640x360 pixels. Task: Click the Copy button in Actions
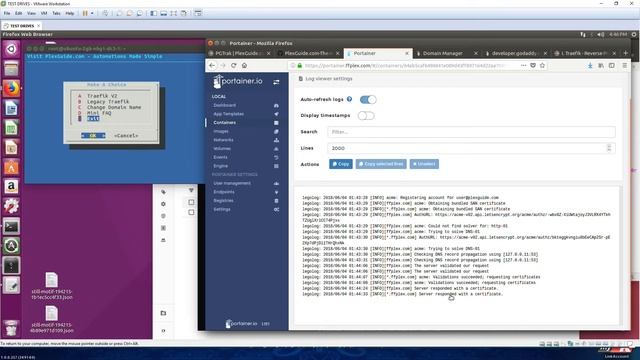pyautogui.click(x=341, y=164)
